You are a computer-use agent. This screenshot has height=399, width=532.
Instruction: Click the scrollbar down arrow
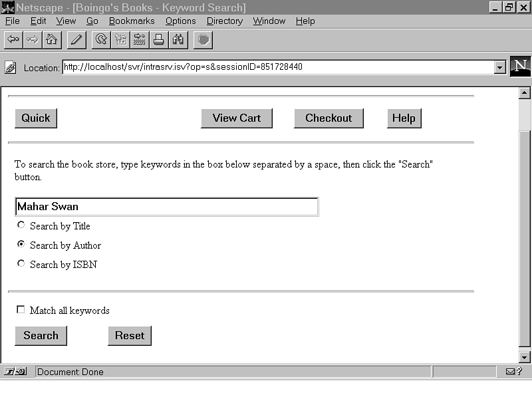click(x=525, y=357)
